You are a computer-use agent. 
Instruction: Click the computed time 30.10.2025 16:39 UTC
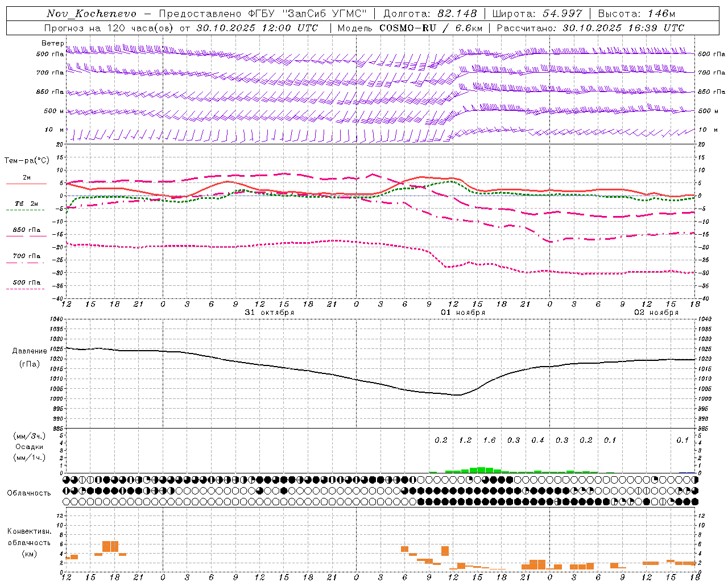coord(623,28)
